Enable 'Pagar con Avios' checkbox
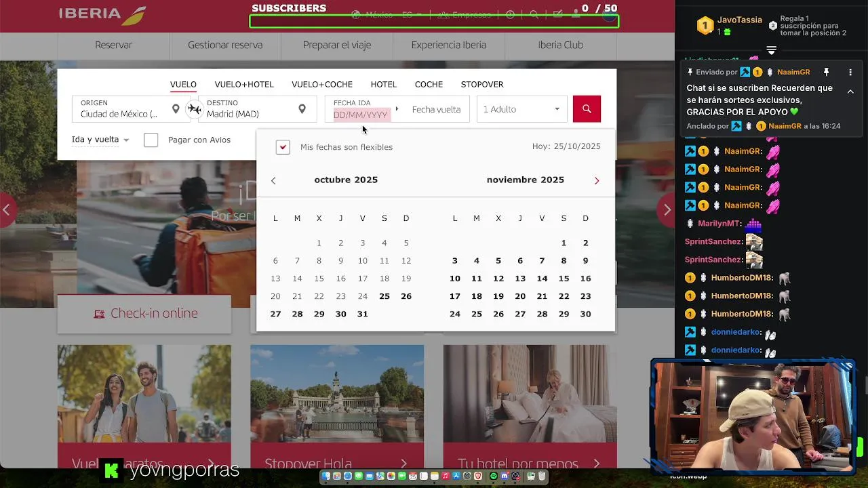868x488 pixels. tap(151, 140)
